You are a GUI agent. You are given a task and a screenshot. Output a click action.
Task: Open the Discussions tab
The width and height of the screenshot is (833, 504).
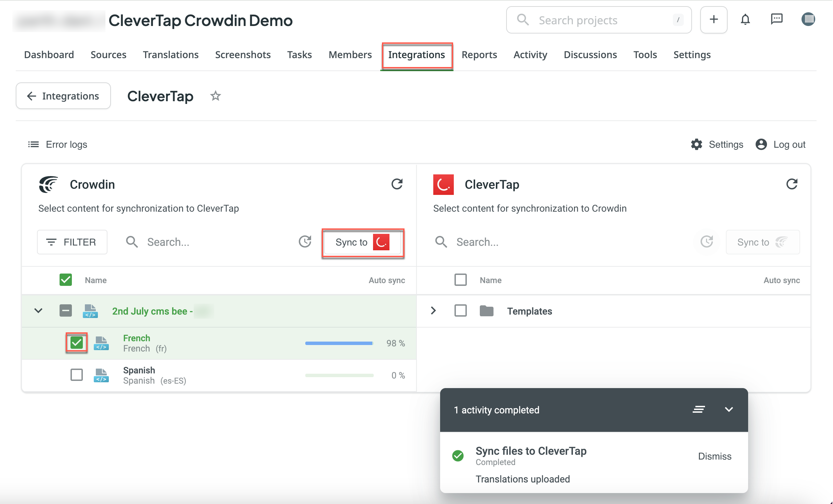(x=590, y=55)
